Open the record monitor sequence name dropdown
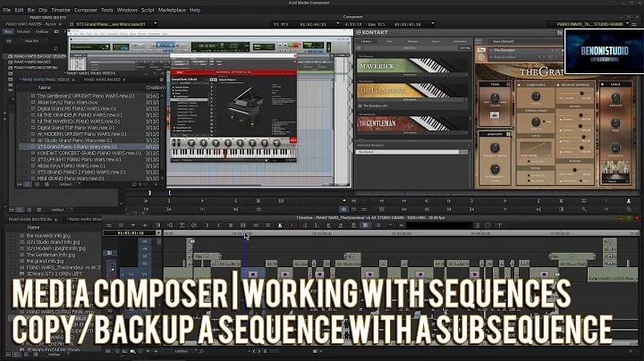Viewport: 644px width, 361px height. 627,24
